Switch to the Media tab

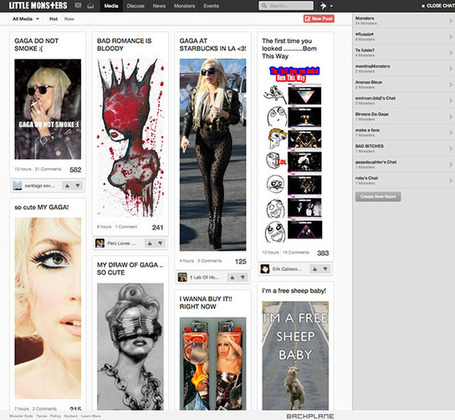point(111,6)
